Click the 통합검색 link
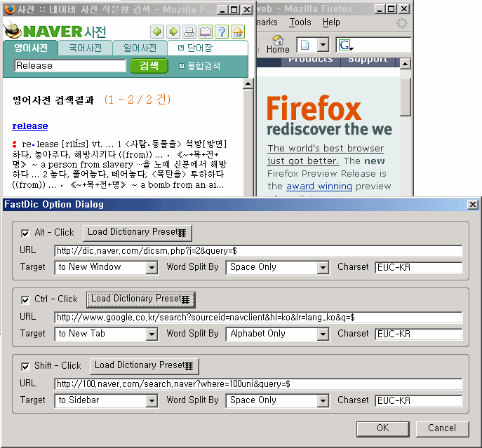 pyautogui.click(x=199, y=66)
